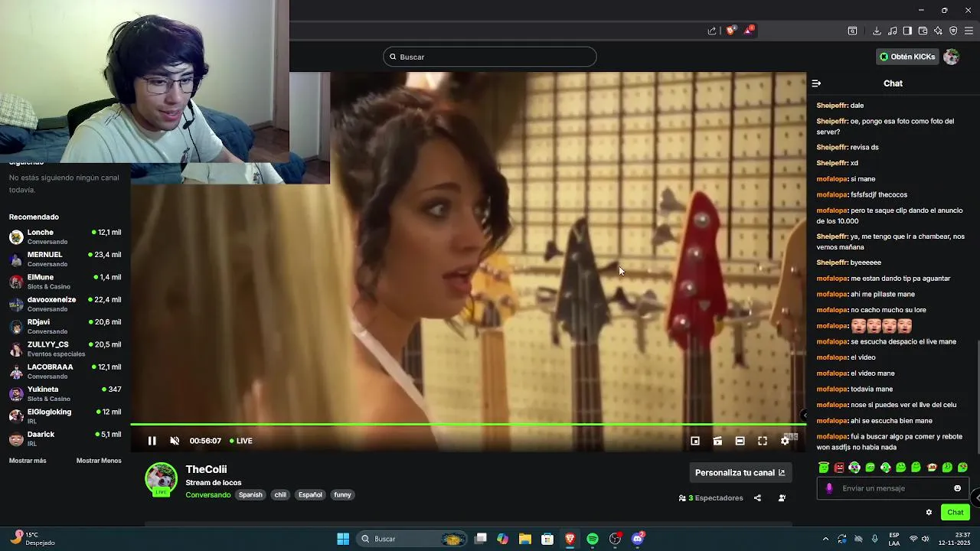This screenshot has height=551, width=980.
Task: Create a clip with clapperboard icon
Action: click(x=717, y=441)
